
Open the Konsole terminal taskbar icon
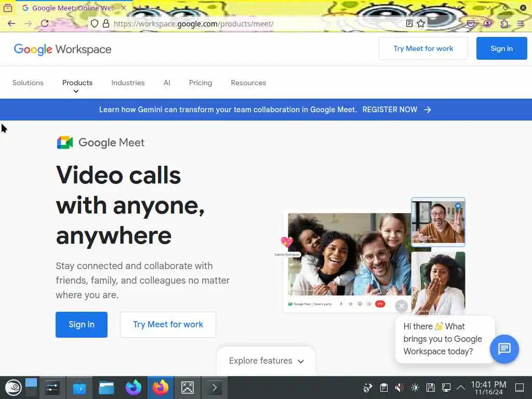click(x=215, y=388)
